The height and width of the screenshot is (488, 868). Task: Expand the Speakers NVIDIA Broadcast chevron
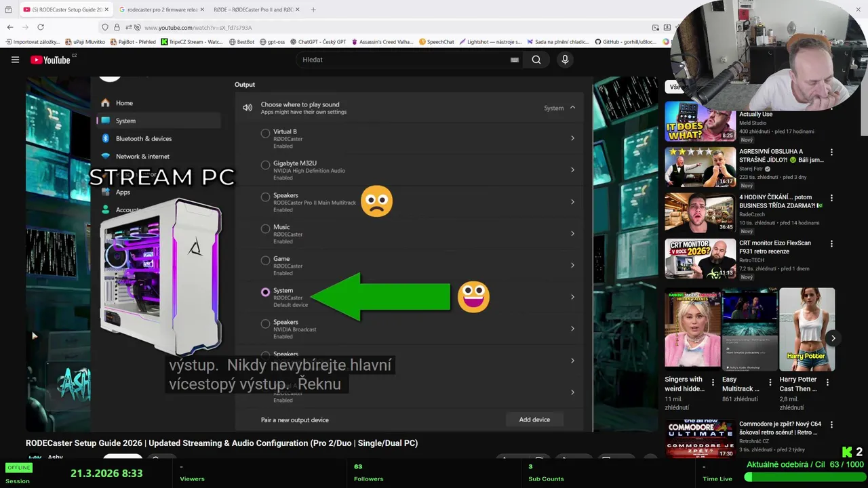pos(572,329)
